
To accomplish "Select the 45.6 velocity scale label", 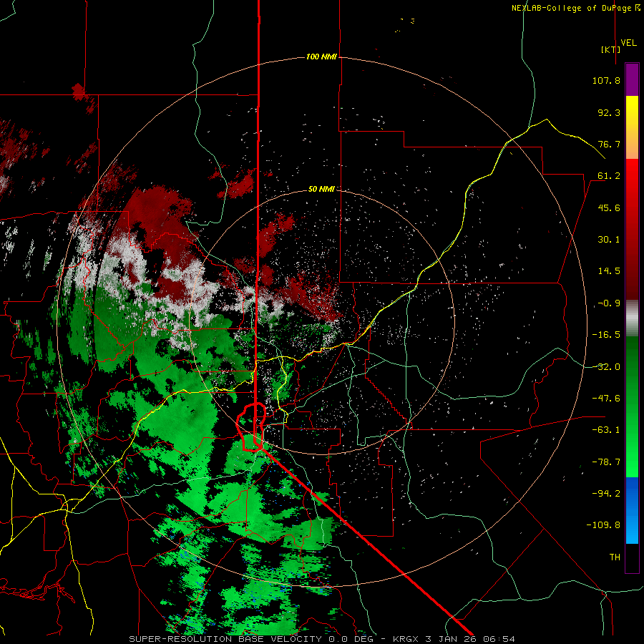I will [x=609, y=208].
